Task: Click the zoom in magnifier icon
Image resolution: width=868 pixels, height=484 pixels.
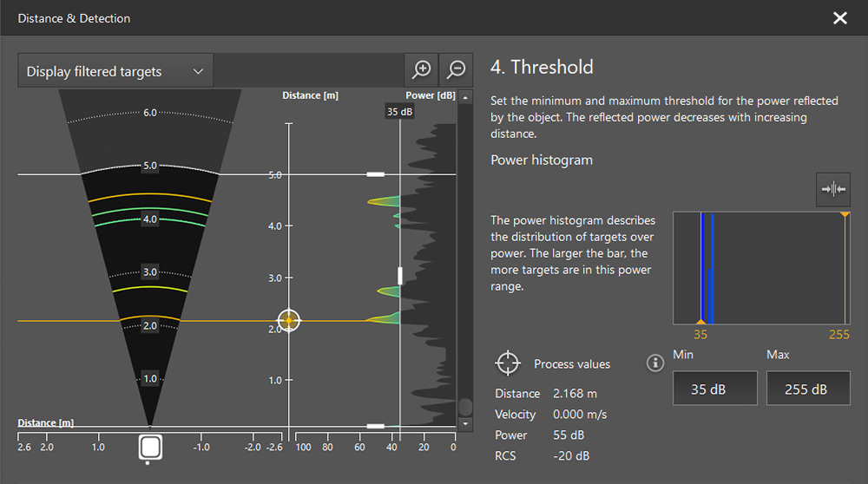Action: (x=421, y=69)
